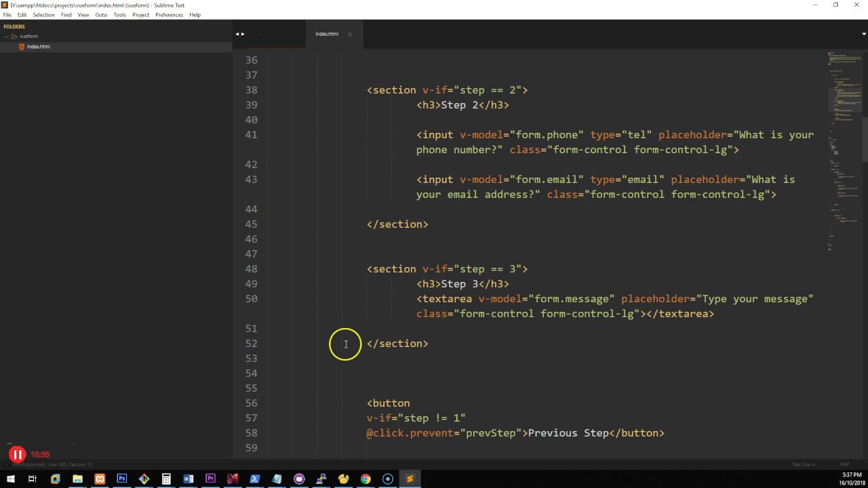
Task: Open the Preferences menu
Action: click(x=169, y=15)
